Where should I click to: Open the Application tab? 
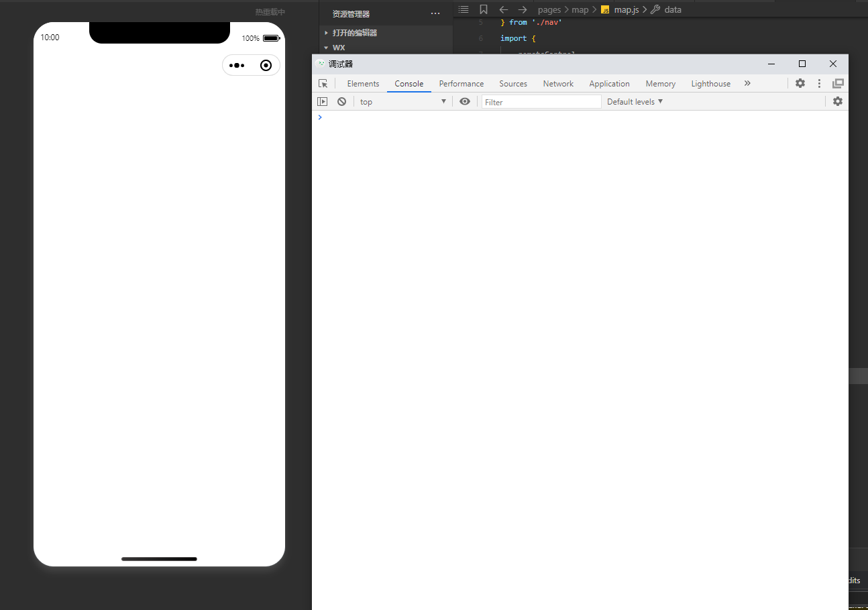pyautogui.click(x=609, y=84)
